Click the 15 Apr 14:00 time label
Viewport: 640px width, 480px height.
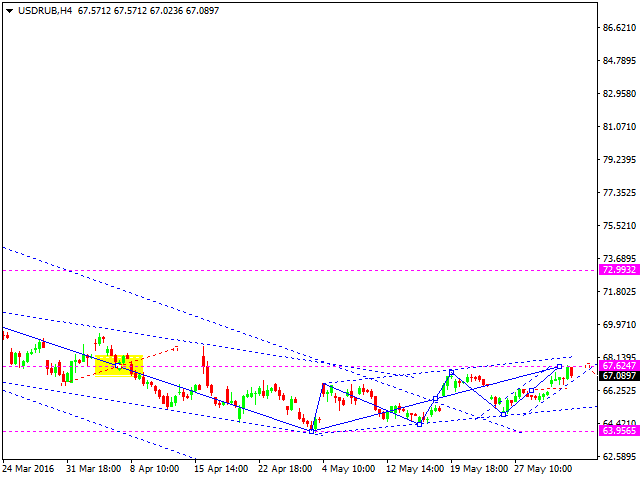[x=221, y=469]
